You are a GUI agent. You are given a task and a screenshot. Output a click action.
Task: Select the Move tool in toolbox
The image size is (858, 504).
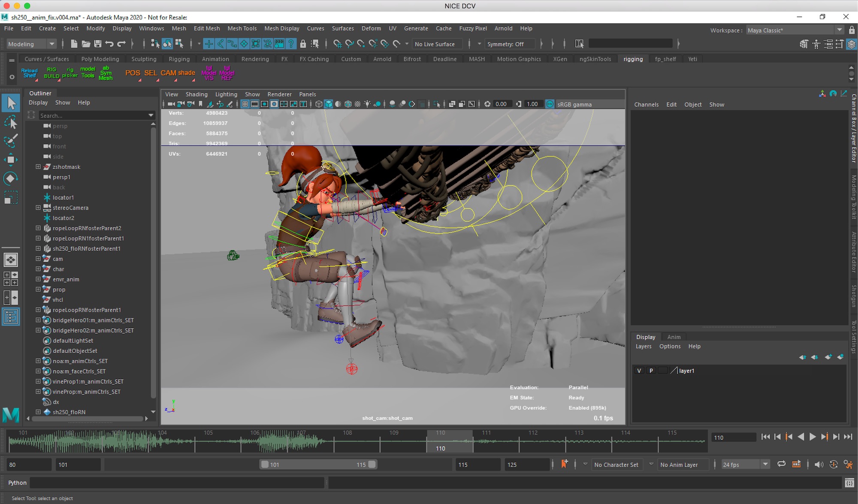[11, 160]
